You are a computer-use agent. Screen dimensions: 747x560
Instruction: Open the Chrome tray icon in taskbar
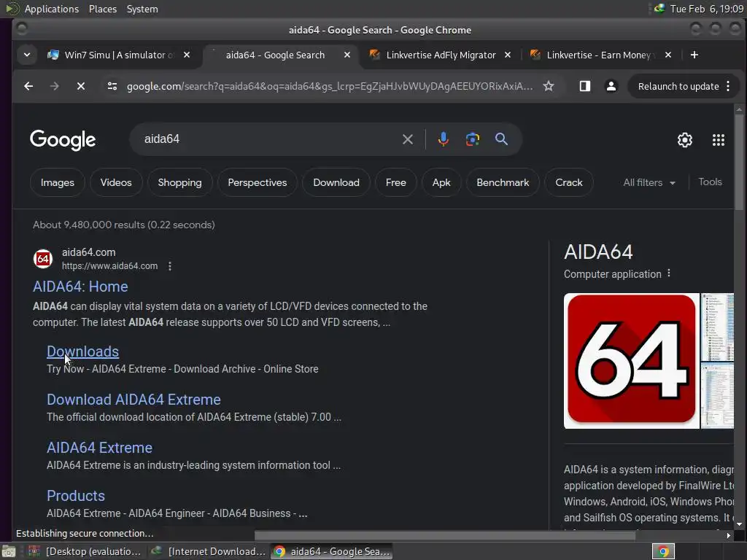tap(663, 551)
